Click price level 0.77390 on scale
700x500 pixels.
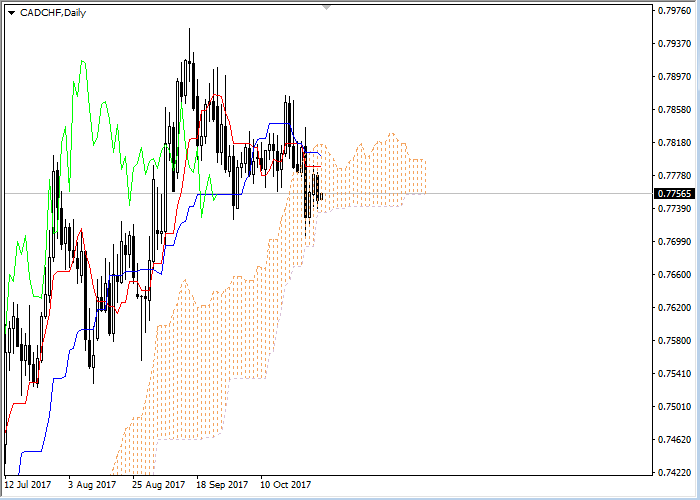coord(675,208)
